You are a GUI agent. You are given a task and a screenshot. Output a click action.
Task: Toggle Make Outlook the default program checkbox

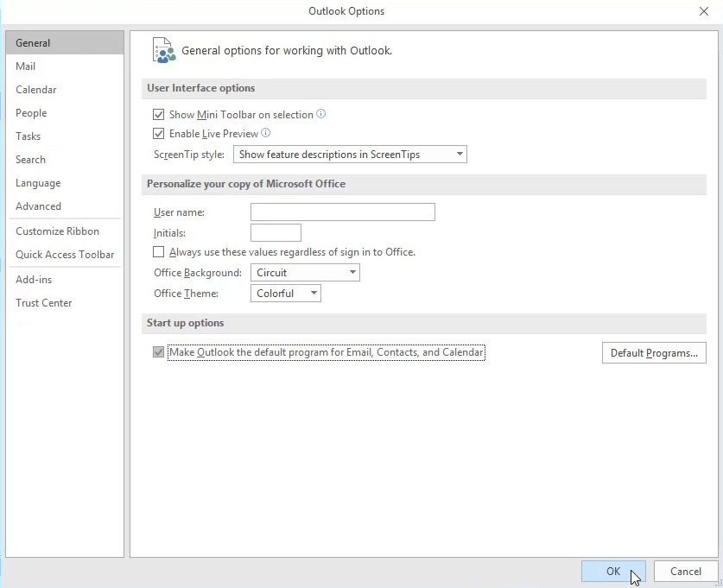click(x=158, y=352)
